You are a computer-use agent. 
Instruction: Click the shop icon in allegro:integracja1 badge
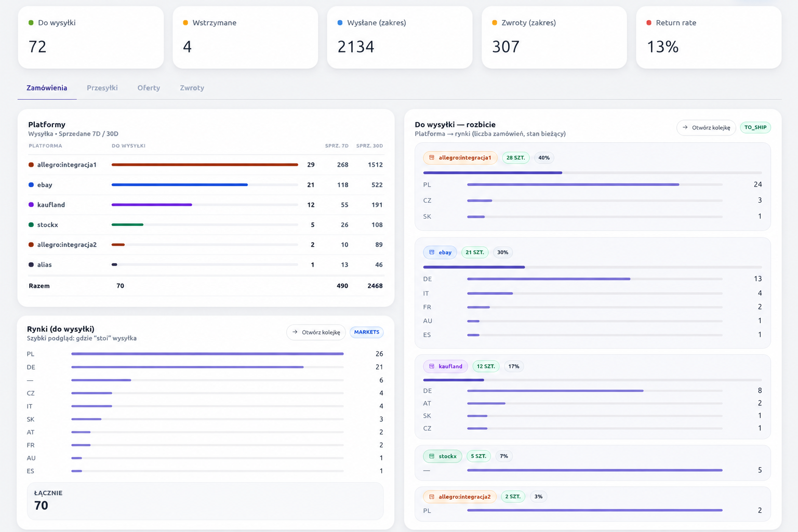[x=432, y=158]
